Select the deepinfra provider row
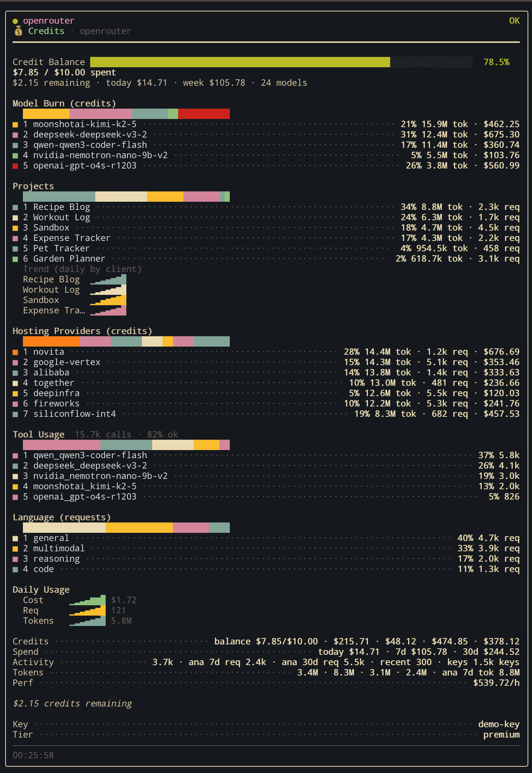Image resolution: width=532 pixels, height=773 pixels. (x=266, y=393)
